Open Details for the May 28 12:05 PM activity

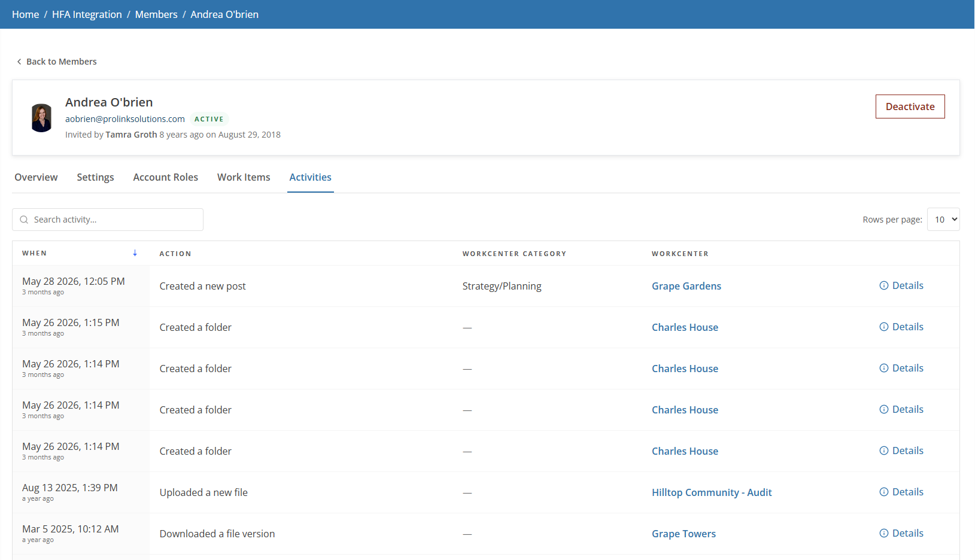tap(901, 285)
